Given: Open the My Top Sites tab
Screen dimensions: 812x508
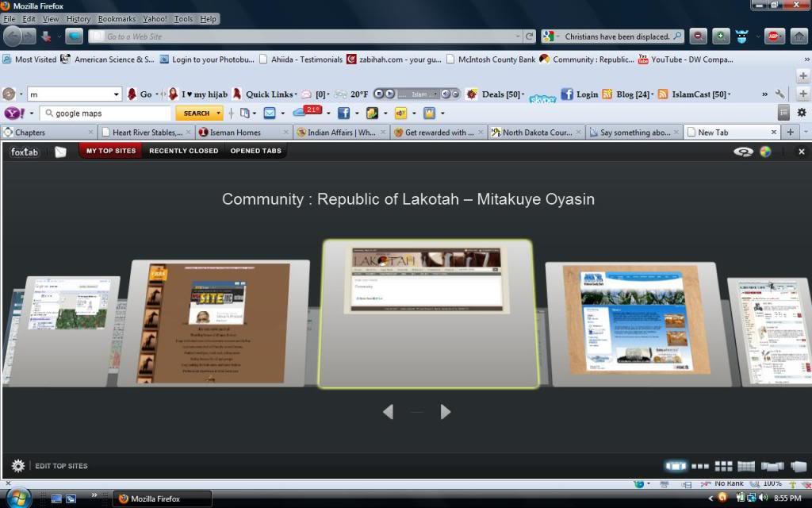Looking at the screenshot, I should pos(111,151).
